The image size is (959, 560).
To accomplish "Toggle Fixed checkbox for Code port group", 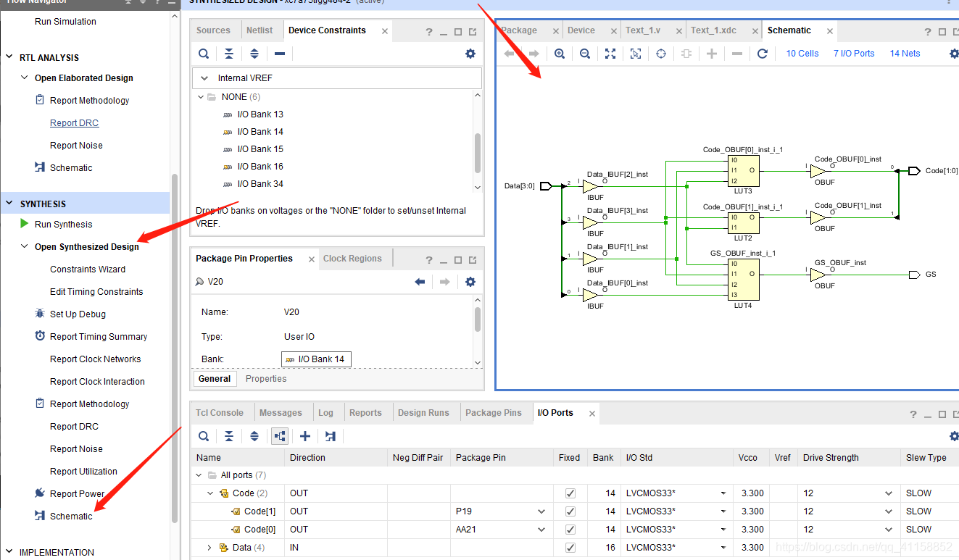I will pyautogui.click(x=570, y=493).
